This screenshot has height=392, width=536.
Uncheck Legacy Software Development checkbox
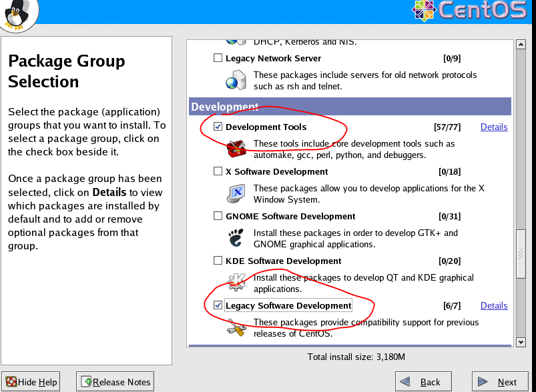218,305
